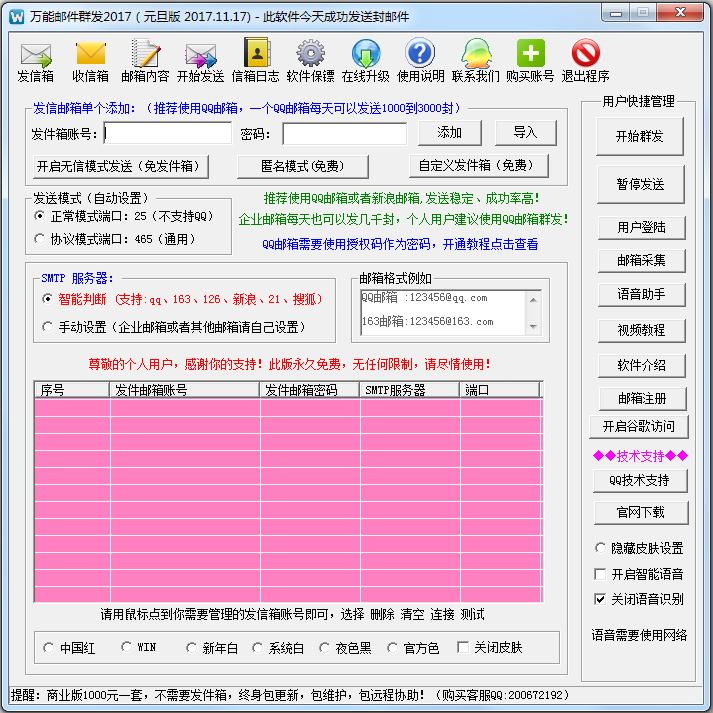Image resolution: width=713 pixels, height=713 pixels.
Task: Click 开启无信模式发送 button
Action: pyautogui.click(x=121, y=166)
